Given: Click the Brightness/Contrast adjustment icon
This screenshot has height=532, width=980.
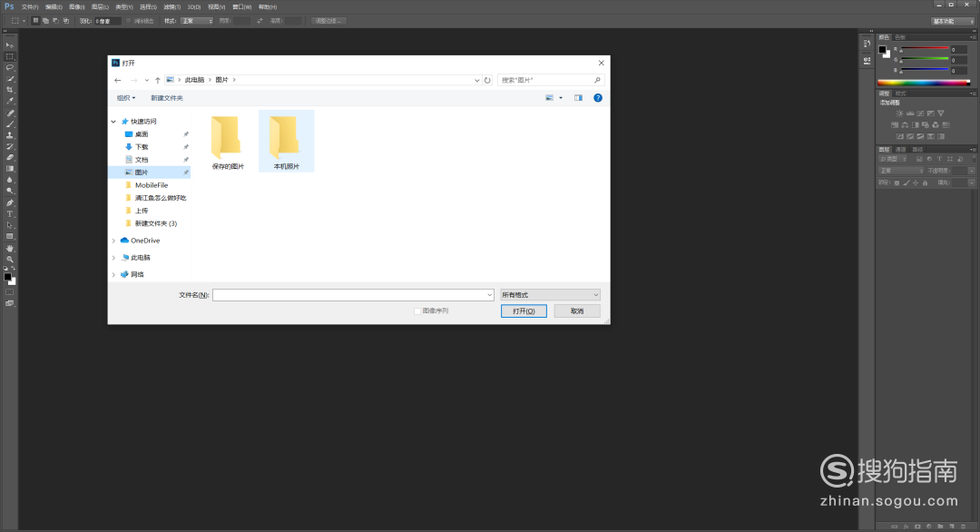Looking at the screenshot, I should click(899, 113).
